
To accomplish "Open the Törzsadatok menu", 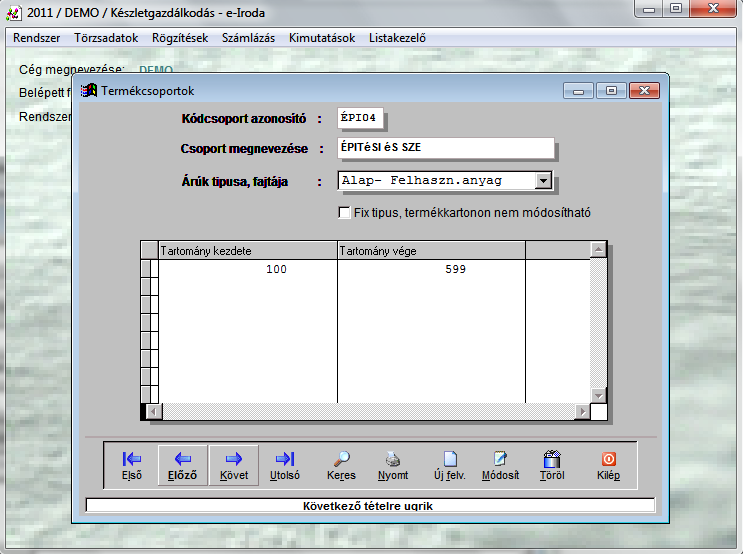I will click(x=106, y=38).
